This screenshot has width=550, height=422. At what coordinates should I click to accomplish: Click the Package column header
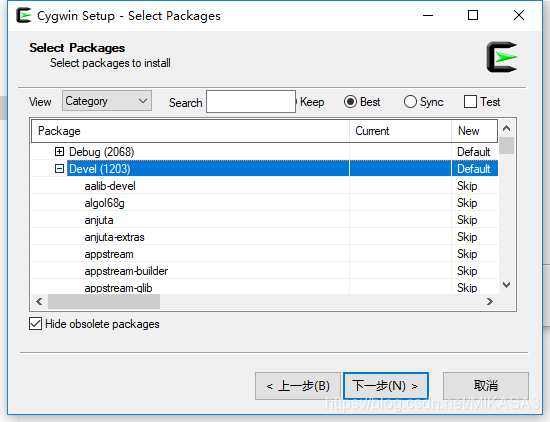[190, 131]
